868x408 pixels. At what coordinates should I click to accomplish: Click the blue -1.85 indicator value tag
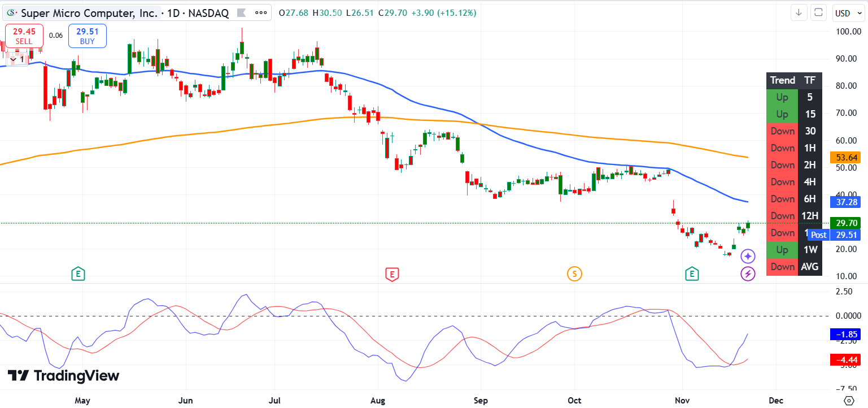click(845, 334)
